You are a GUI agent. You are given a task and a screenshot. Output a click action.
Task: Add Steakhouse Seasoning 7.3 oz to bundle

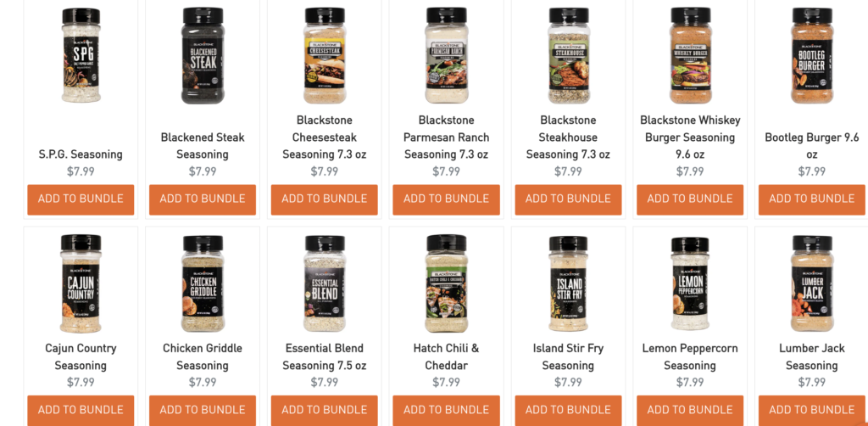[x=568, y=199]
